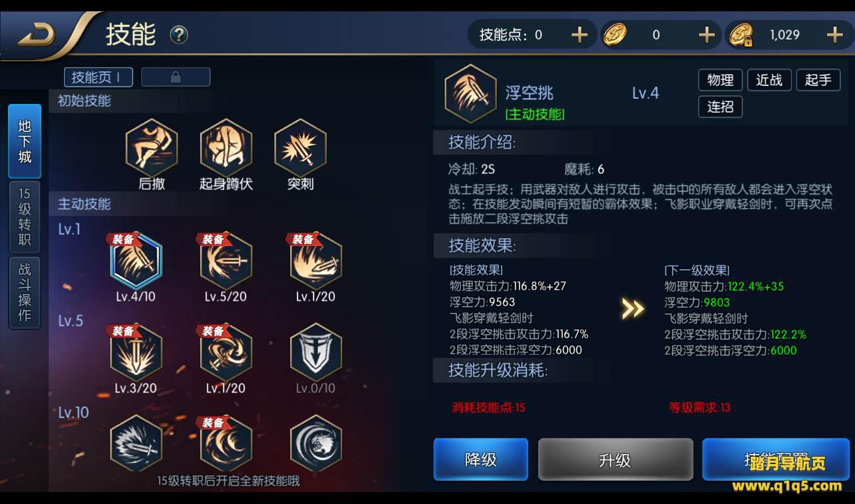The image size is (855, 504).
Task: Add locked coins next to 1,029
Action: click(x=835, y=35)
